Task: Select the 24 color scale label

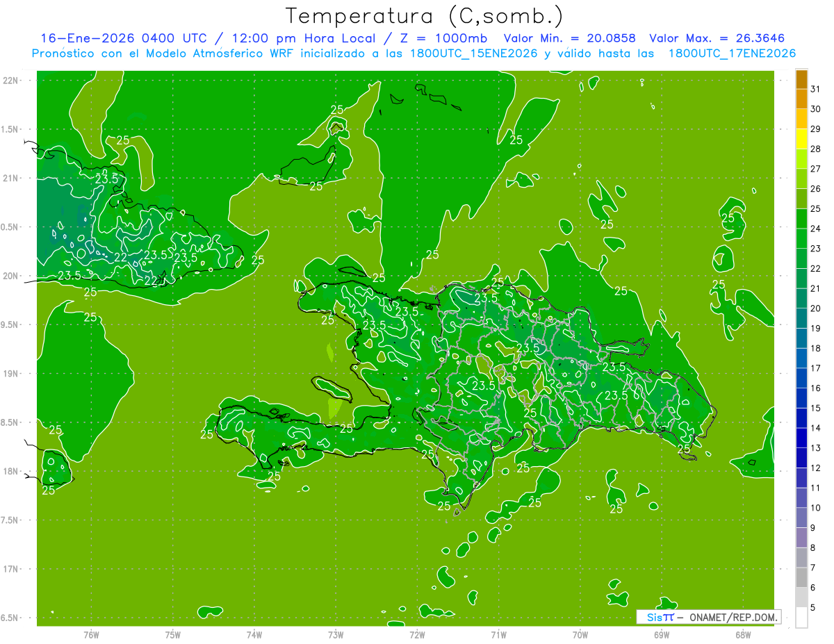Action: (x=815, y=229)
